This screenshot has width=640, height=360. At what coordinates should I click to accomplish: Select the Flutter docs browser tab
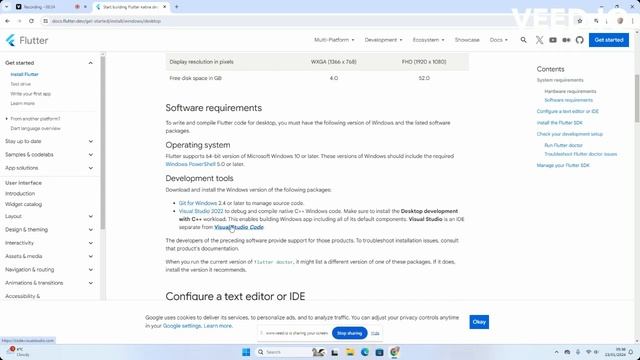[131, 7]
